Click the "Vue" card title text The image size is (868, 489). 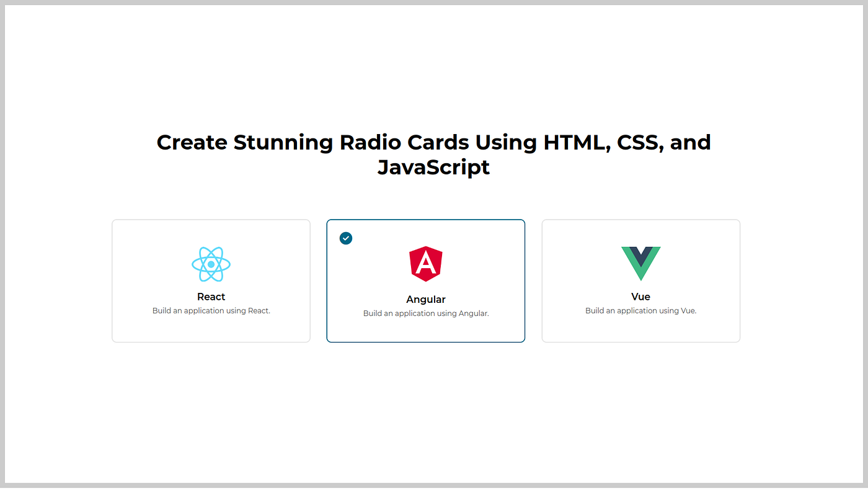point(641,297)
